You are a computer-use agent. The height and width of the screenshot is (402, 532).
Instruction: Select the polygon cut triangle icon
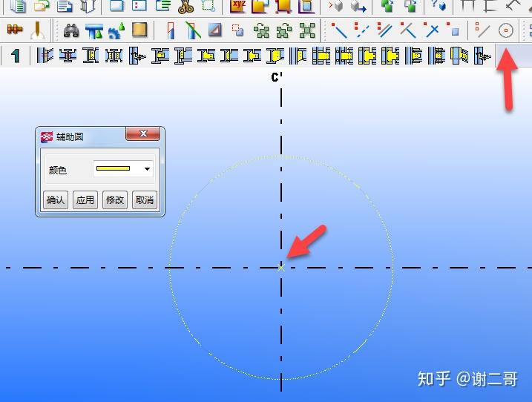tap(215, 30)
